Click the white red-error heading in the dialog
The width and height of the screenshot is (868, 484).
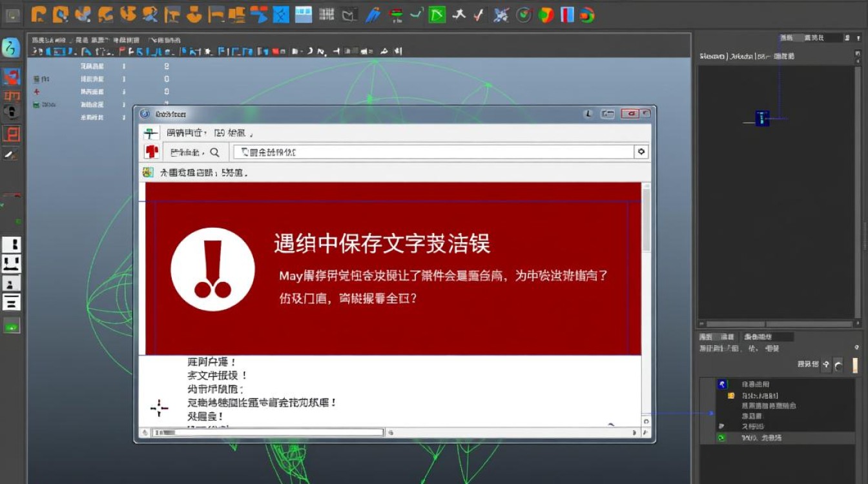[382, 244]
